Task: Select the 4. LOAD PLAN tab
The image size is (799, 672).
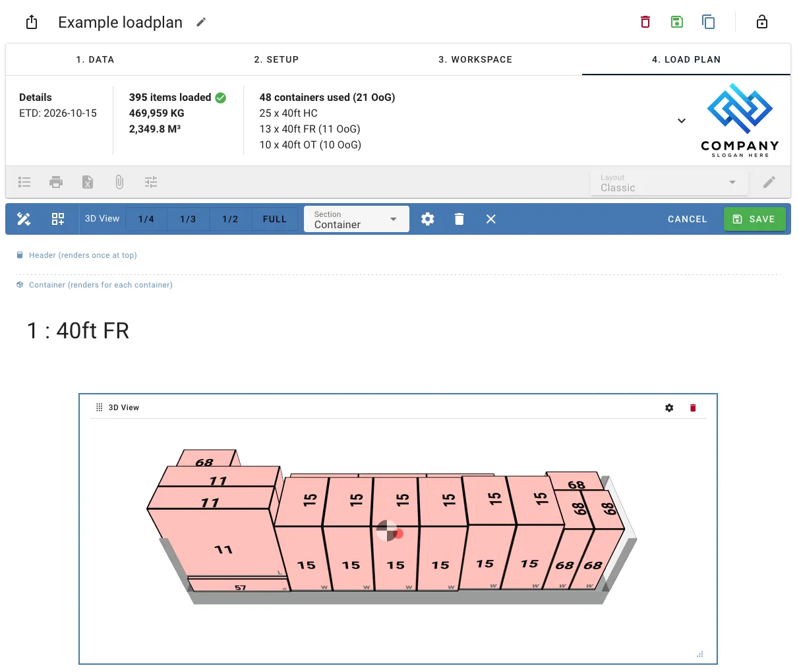Action: (x=686, y=59)
